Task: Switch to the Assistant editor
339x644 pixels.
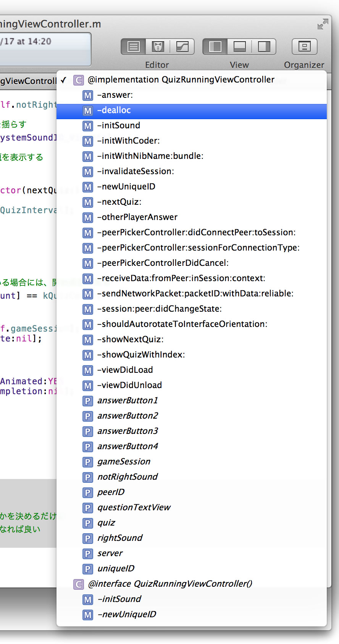Action: pos(158,47)
